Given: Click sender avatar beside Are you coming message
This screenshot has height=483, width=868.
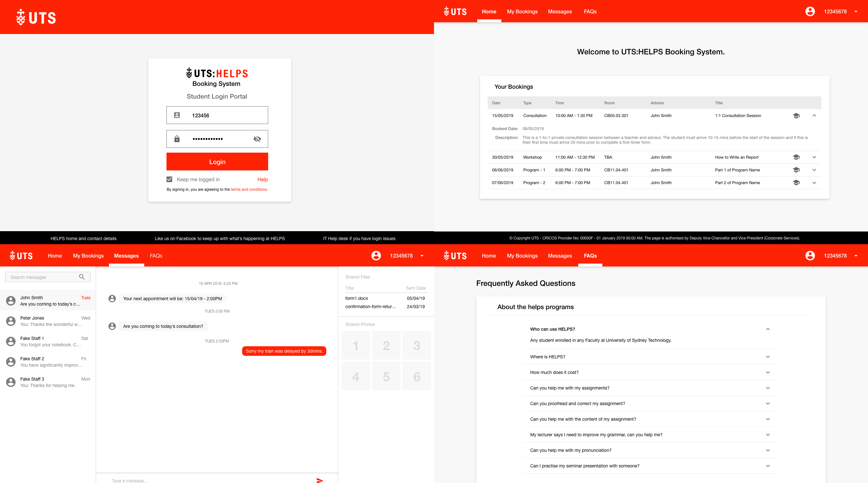Looking at the screenshot, I should point(112,326).
